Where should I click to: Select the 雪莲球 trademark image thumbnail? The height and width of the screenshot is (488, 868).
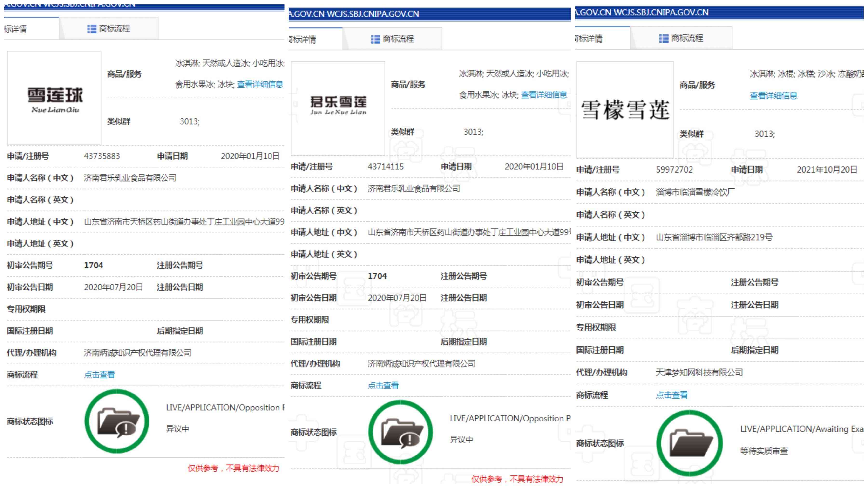point(54,98)
